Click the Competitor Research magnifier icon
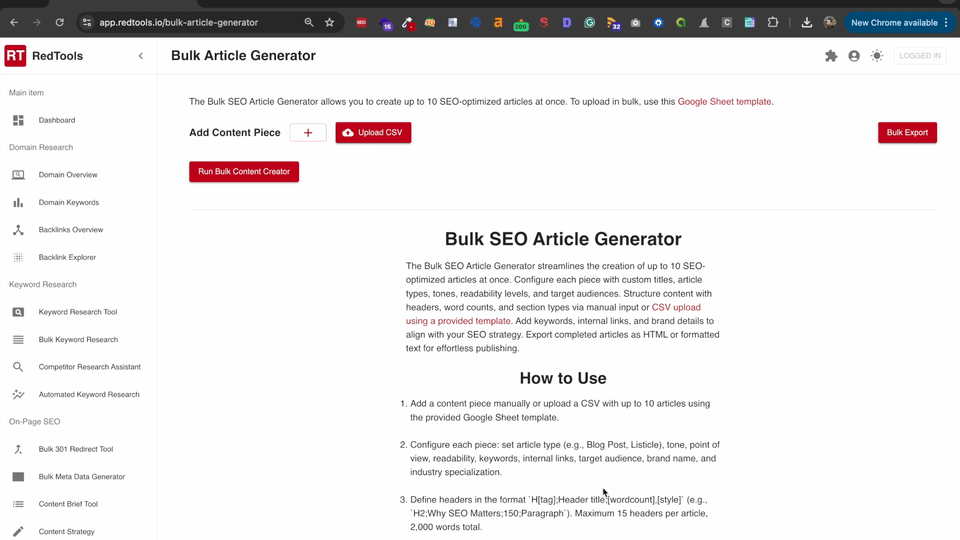Viewport: 960px width, 540px height. click(18, 367)
